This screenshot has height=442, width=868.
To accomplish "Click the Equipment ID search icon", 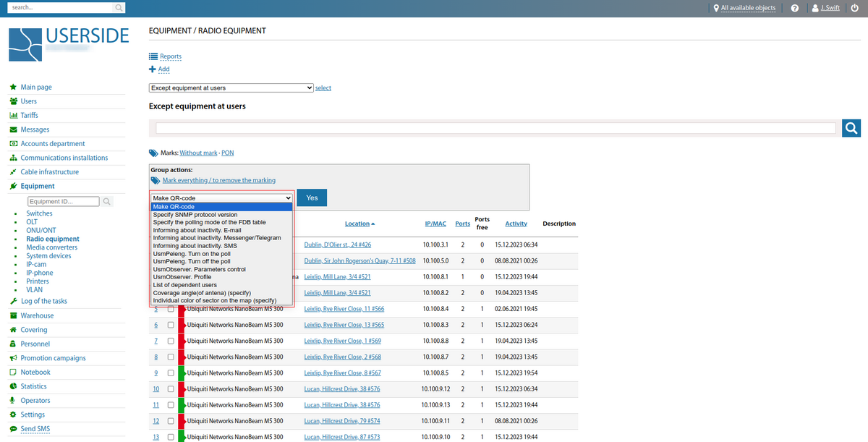I will pos(107,202).
